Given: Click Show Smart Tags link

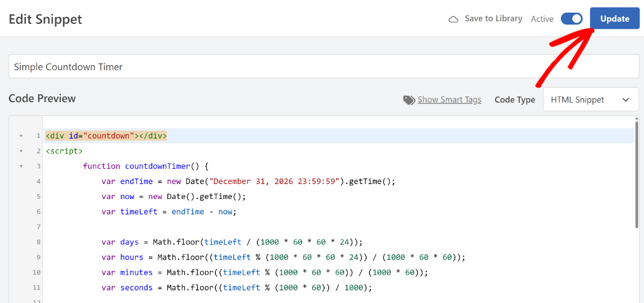Looking at the screenshot, I should [x=449, y=100].
